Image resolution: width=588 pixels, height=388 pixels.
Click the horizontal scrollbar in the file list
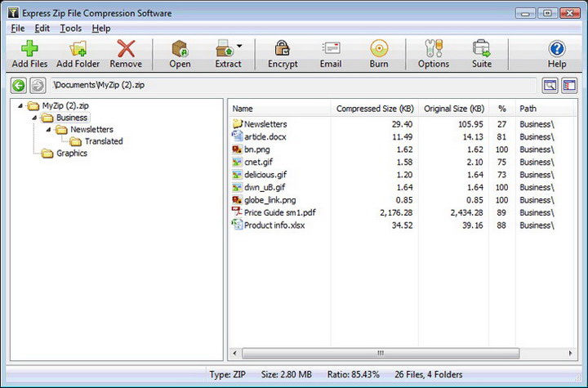tap(381, 353)
